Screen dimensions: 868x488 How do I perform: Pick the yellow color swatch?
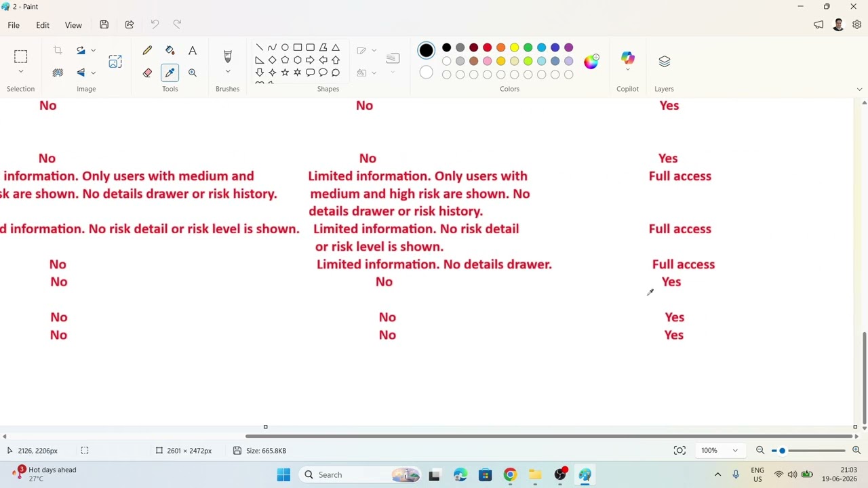coord(514,47)
